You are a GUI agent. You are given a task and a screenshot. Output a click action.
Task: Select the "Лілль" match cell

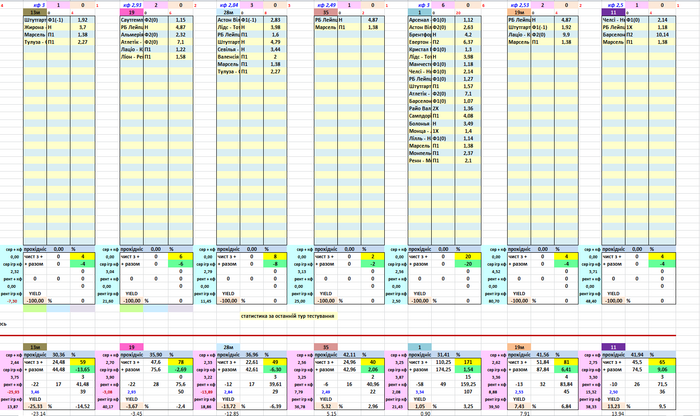click(420, 138)
